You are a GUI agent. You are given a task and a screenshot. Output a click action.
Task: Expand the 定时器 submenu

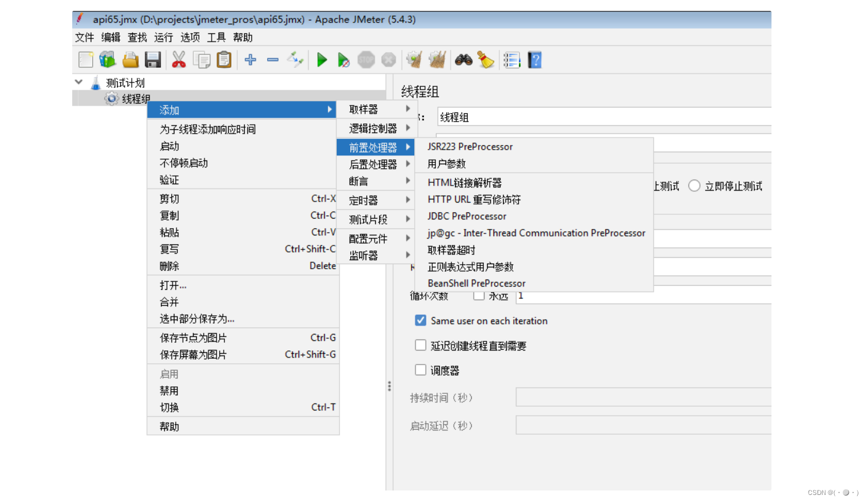pos(377,200)
